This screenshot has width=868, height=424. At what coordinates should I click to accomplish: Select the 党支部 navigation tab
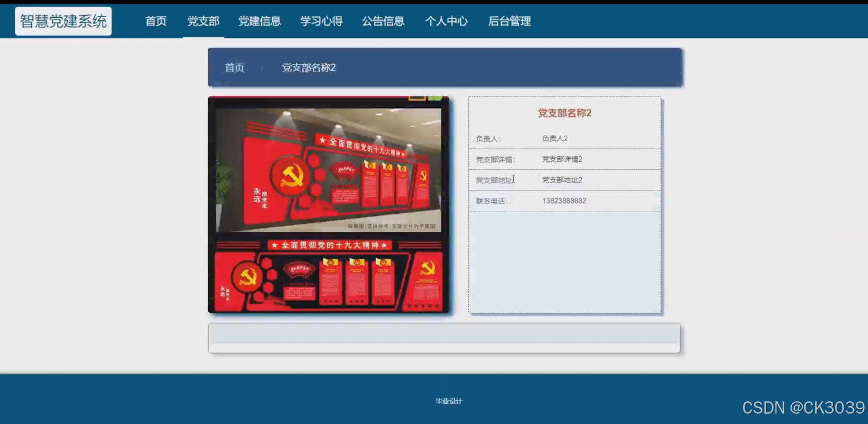click(x=203, y=21)
